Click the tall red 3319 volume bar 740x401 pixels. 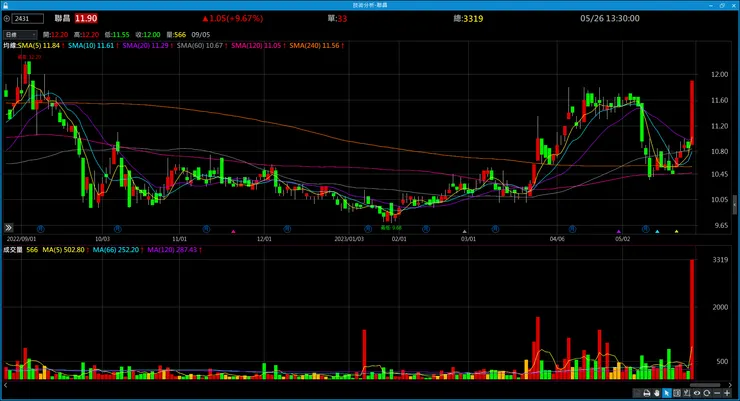[692, 319]
